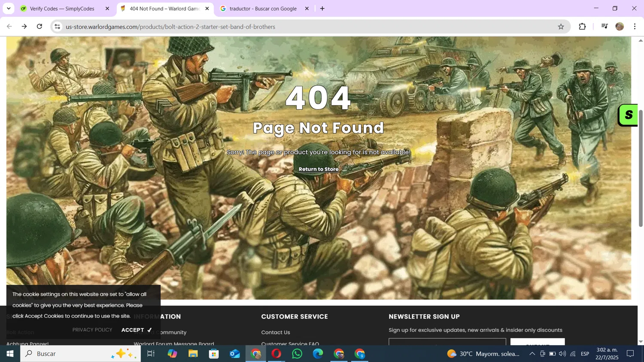This screenshot has height=362, width=644.
Task: Open the Chrome profile avatar
Action: [620, 27]
